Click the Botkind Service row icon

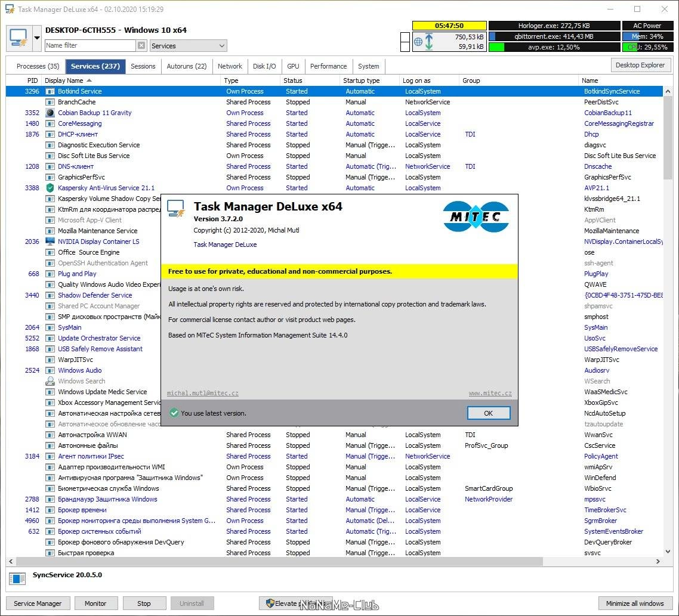50,91
